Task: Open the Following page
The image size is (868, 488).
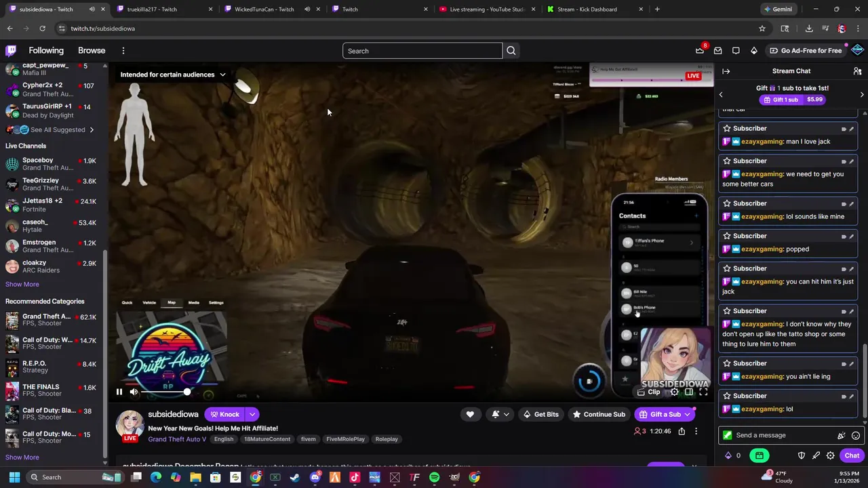Action: tap(46, 51)
